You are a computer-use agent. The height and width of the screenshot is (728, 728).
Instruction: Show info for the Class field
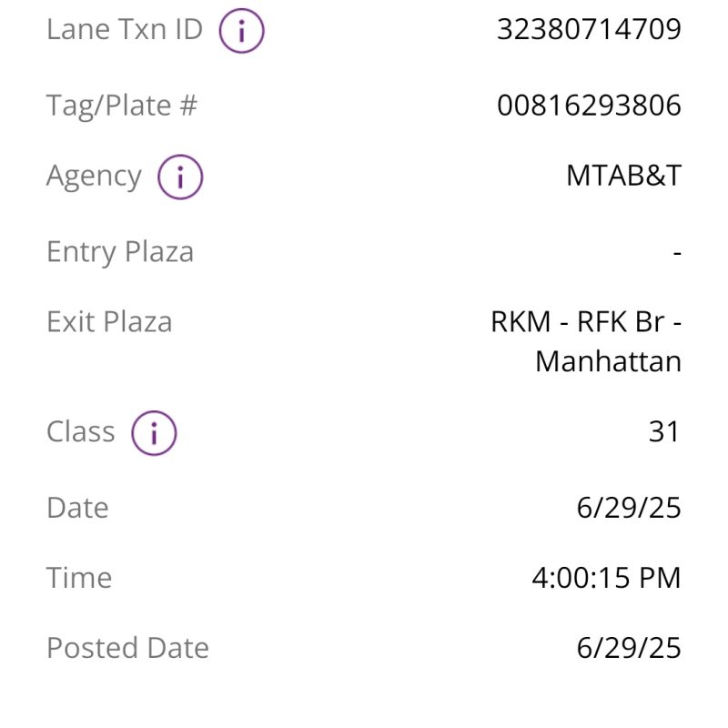(x=153, y=433)
